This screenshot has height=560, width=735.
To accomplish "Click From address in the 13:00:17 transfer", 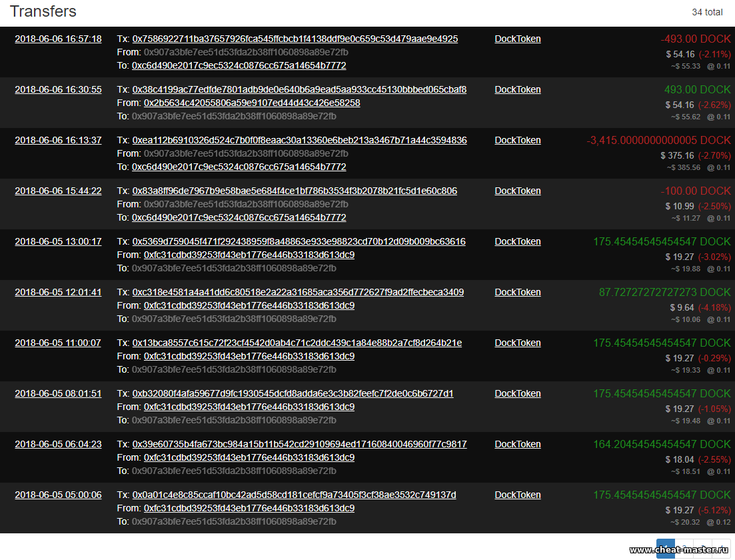I will [249, 255].
